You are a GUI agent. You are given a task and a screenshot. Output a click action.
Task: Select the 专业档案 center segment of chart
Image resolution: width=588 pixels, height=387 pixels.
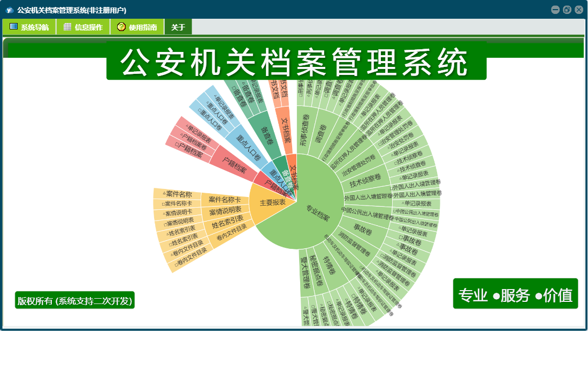tap(318, 214)
